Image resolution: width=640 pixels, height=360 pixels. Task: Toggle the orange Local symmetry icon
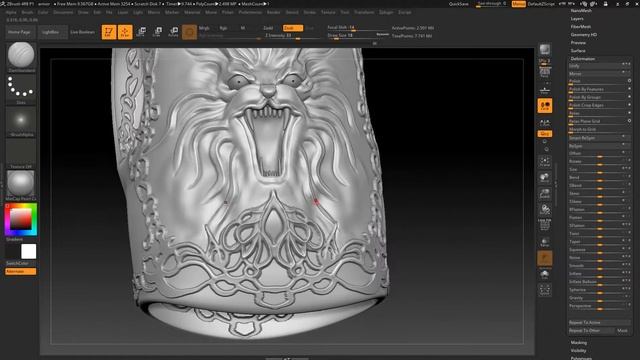tap(545, 106)
